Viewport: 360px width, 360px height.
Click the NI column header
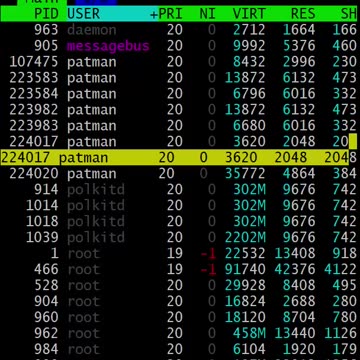208,14
